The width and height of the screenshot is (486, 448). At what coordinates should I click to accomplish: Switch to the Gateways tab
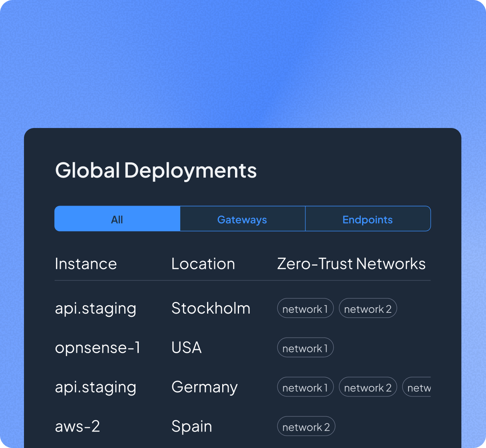click(x=242, y=219)
